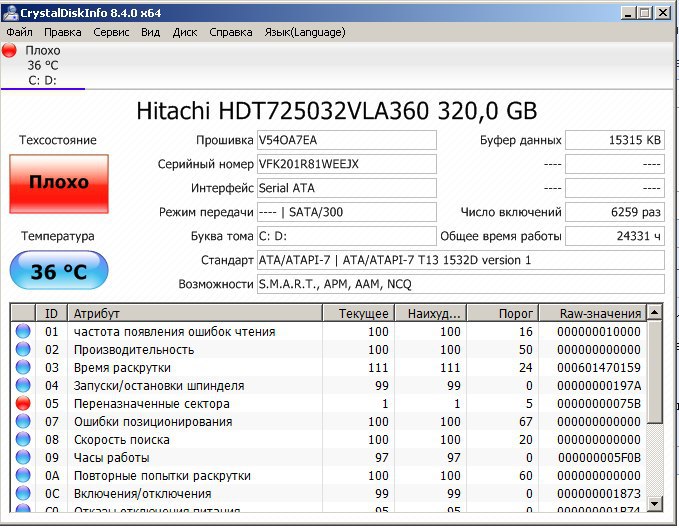Open the Файл menu
The width and height of the screenshot is (679, 528).
19,32
